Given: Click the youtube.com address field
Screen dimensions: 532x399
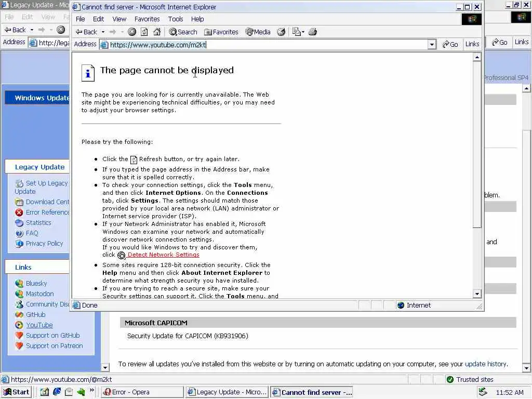Looking at the screenshot, I should pyautogui.click(x=263, y=45).
